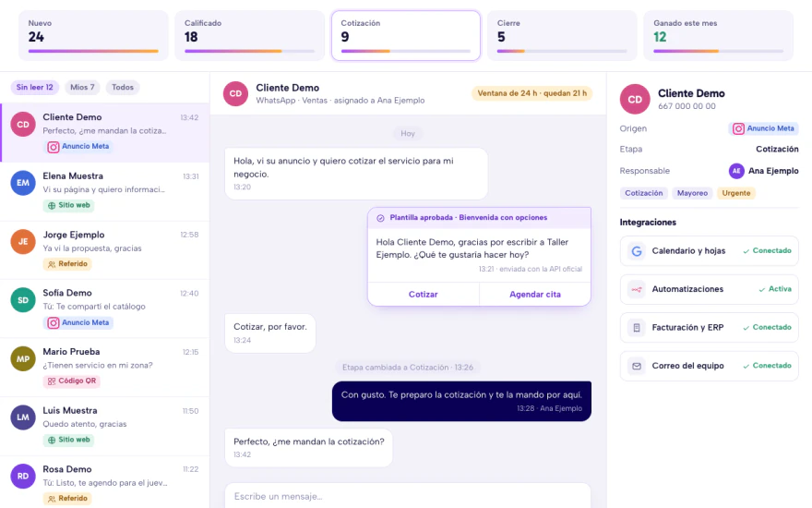Image resolution: width=812 pixels, height=508 pixels.
Task: Click the Nuevo progress bar
Action: coord(93,52)
